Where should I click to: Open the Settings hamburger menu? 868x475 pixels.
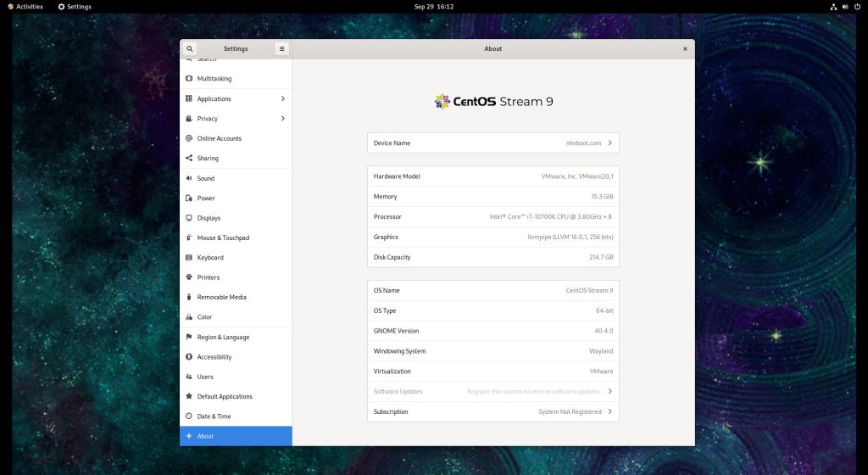coord(281,48)
